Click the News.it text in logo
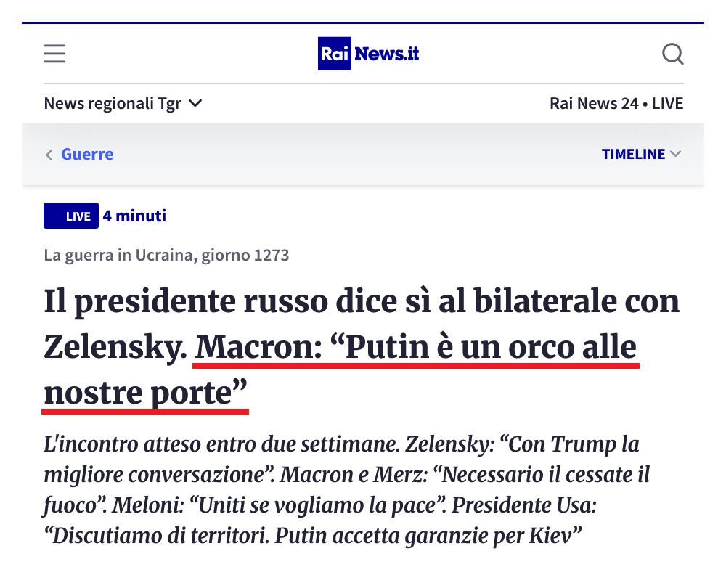726x588 pixels. click(x=387, y=54)
